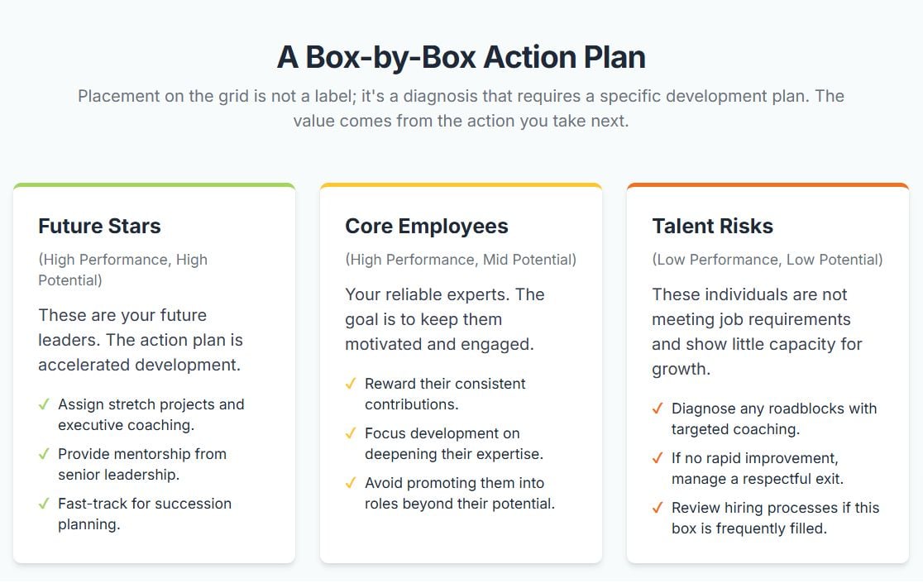Click the 'A Box-by-Box Action Plan' title
923x588 pixels.
point(461,57)
